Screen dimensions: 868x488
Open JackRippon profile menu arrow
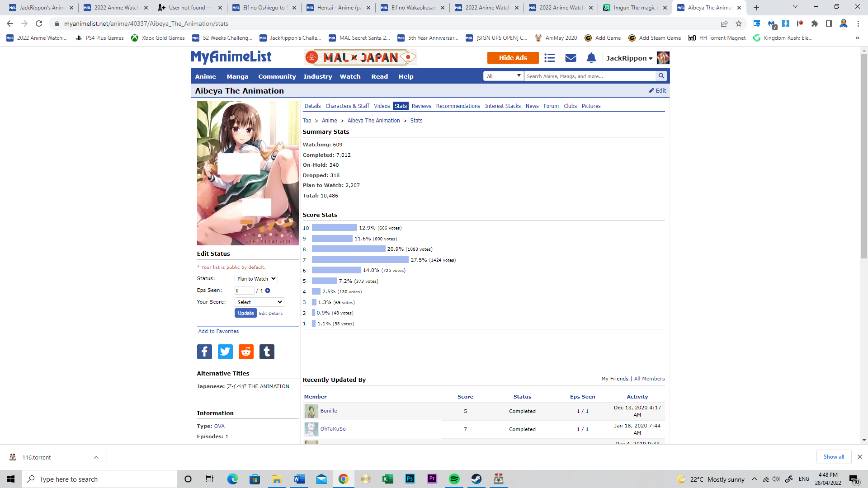pyautogui.click(x=651, y=58)
